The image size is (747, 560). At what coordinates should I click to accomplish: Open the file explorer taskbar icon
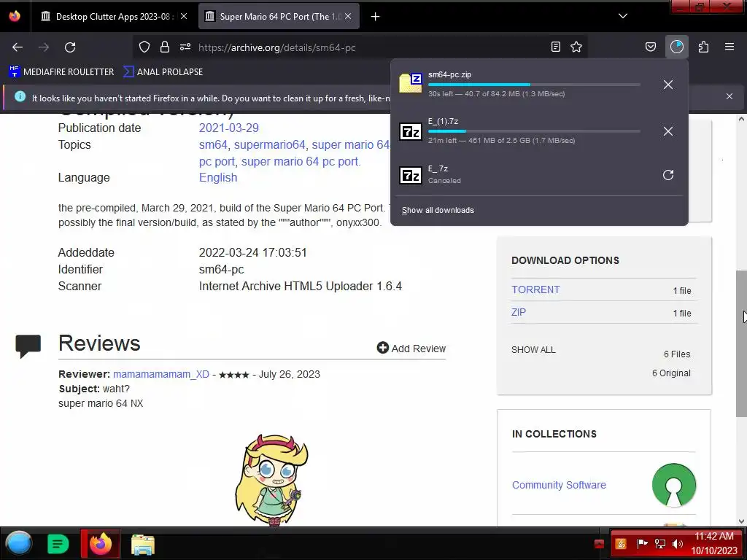(143, 544)
